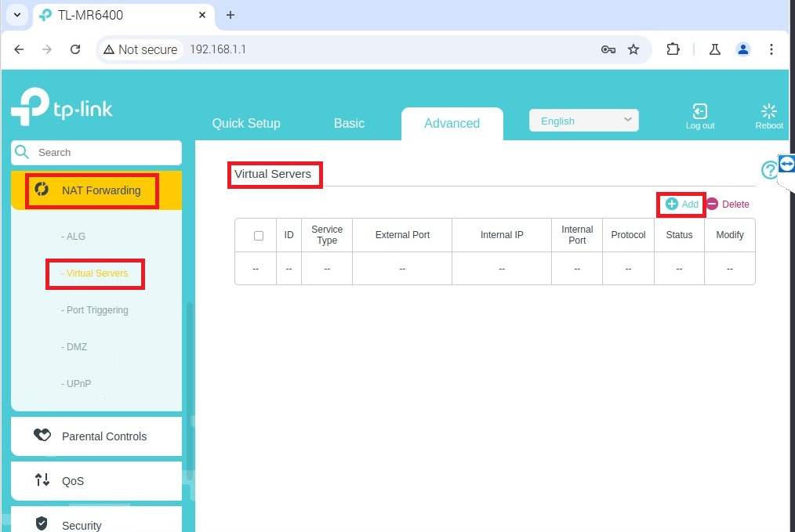Open the Chrome profile avatar
Viewport: 795px width, 532px height.
click(x=742, y=49)
